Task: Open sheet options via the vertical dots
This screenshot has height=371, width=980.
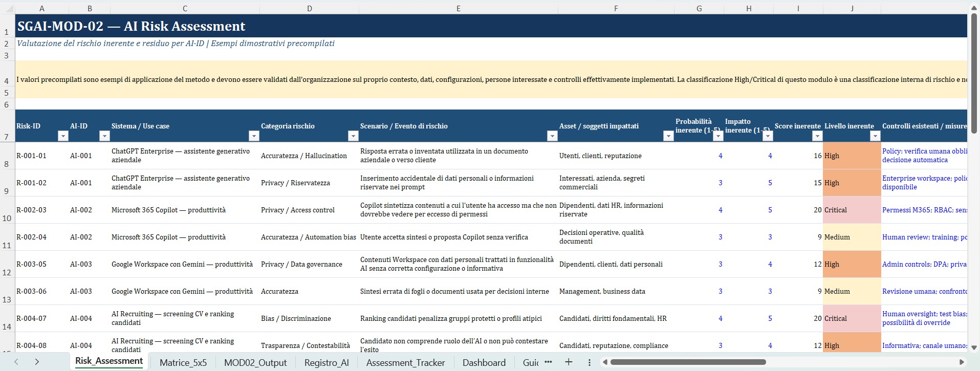Action: click(589, 362)
